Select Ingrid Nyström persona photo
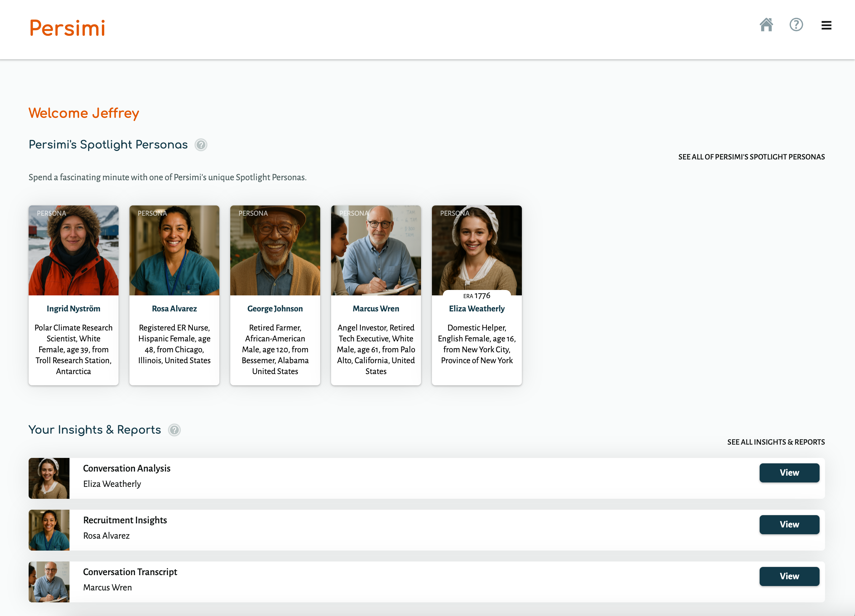Image resolution: width=855 pixels, height=616 pixels. point(74,250)
